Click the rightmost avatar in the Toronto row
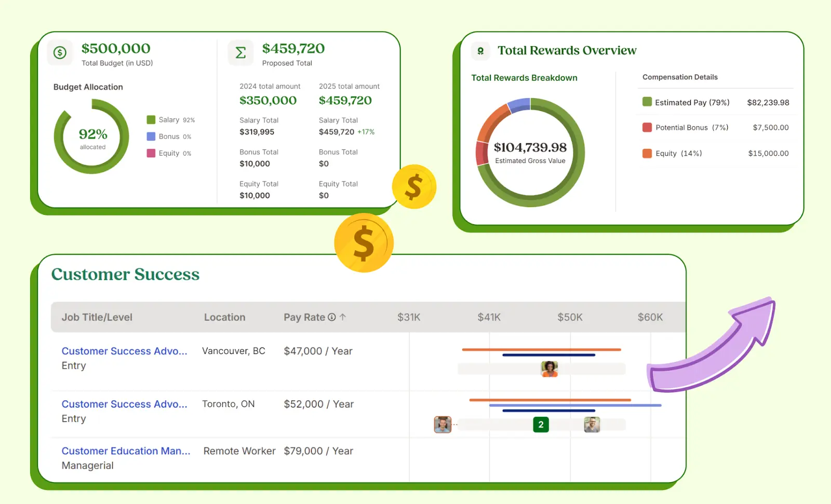The width and height of the screenshot is (831, 504). click(592, 425)
